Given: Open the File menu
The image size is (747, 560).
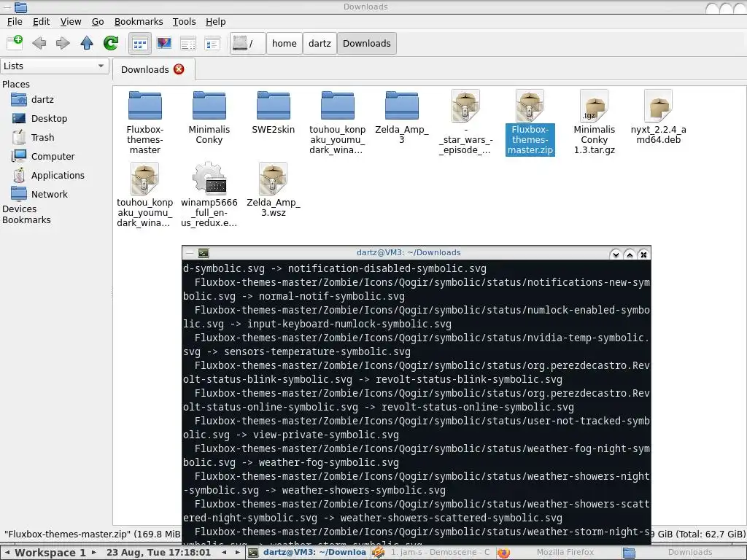Looking at the screenshot, I should tap(15, 21).
